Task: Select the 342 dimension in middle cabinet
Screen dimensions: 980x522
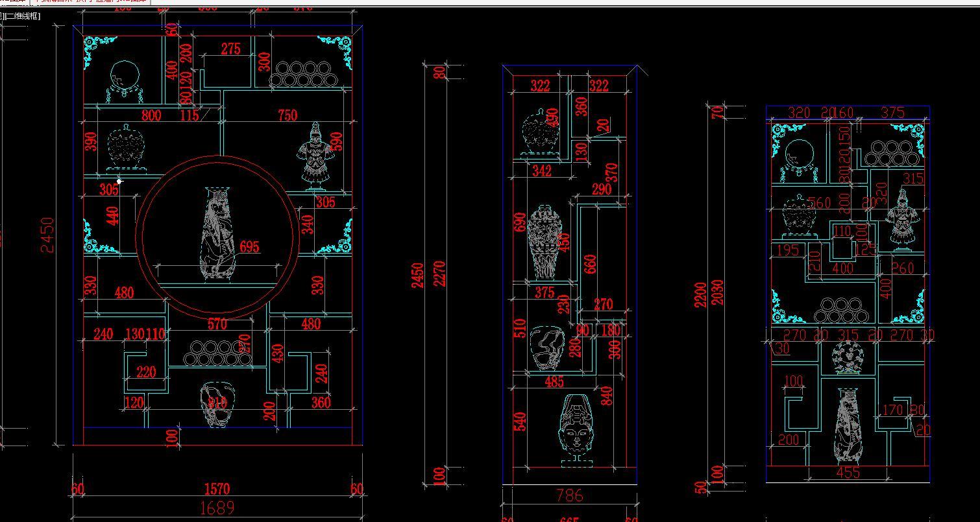Action: pyautogui.click(x=541, y=171)
